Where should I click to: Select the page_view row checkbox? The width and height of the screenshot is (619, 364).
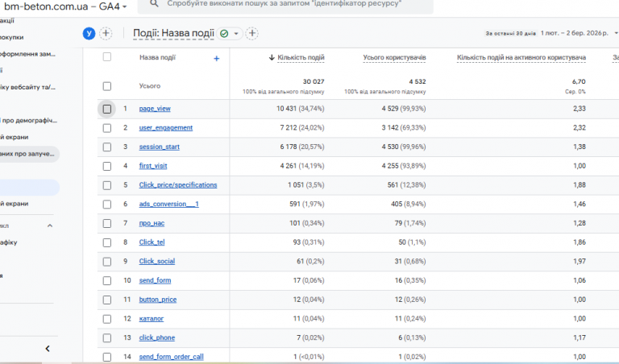107,109
